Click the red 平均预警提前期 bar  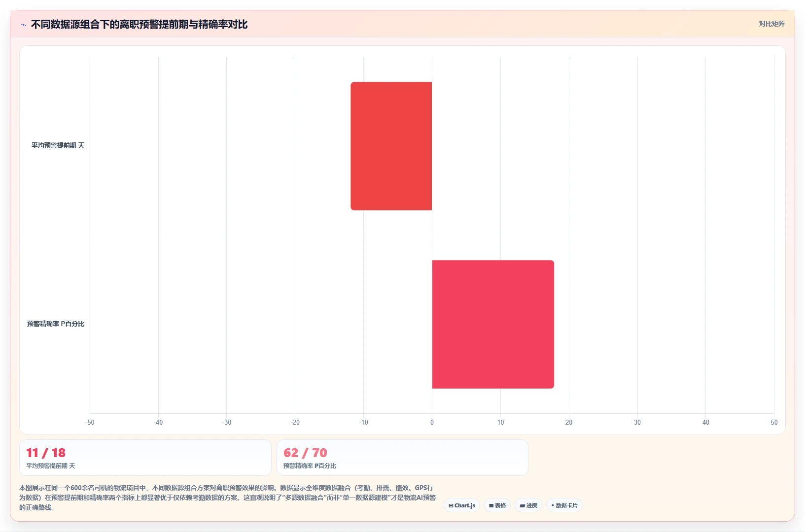391,146
